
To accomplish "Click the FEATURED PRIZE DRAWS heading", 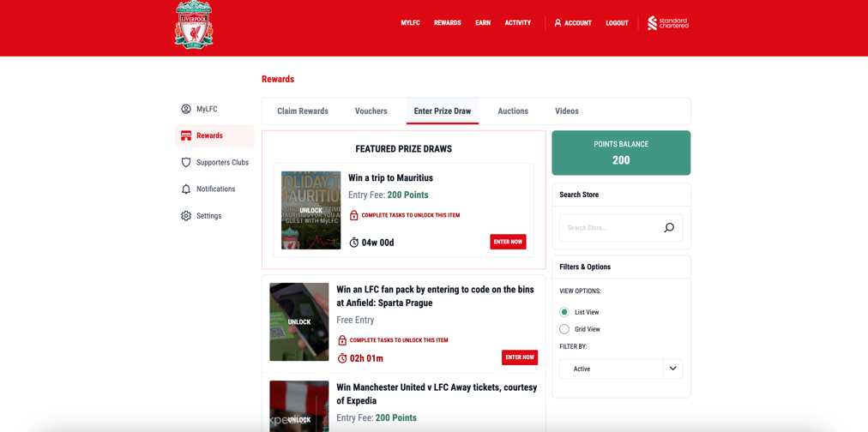I will 404,149.
